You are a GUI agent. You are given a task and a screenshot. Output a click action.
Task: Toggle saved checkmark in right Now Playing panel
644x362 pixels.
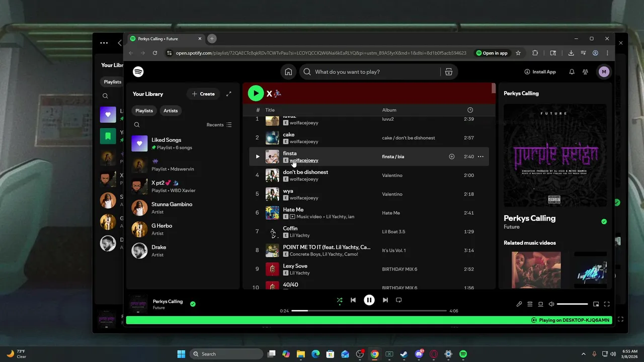[604, 222]
